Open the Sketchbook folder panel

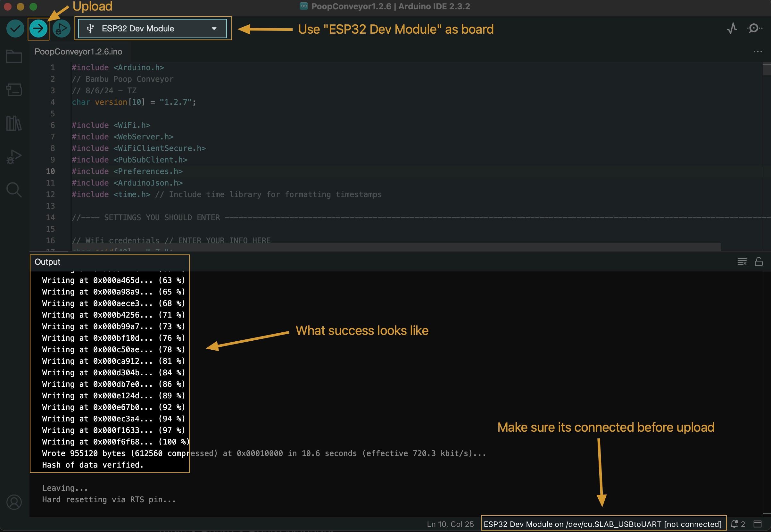[x=14, y=56]
